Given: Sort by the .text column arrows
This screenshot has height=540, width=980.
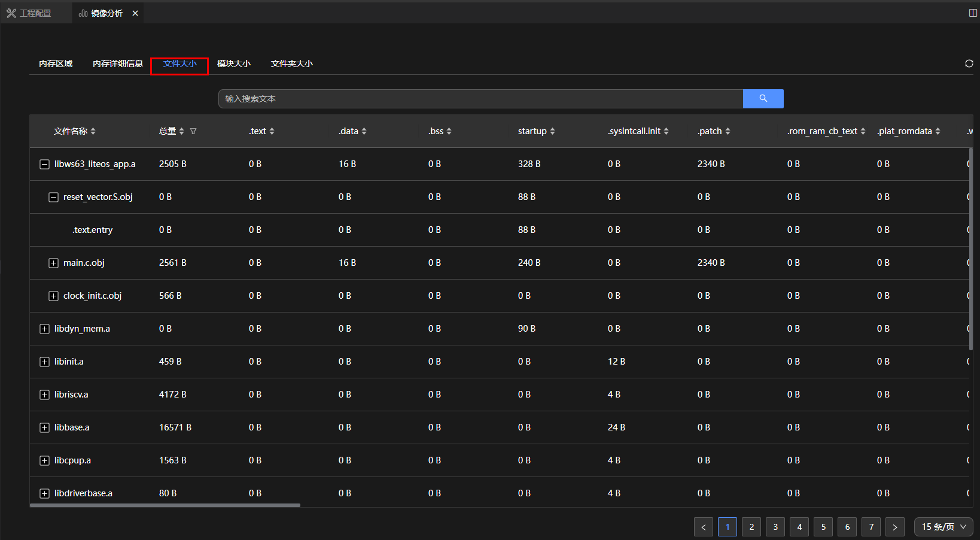Looking at the screenshot, I should [x=272, y=131].
